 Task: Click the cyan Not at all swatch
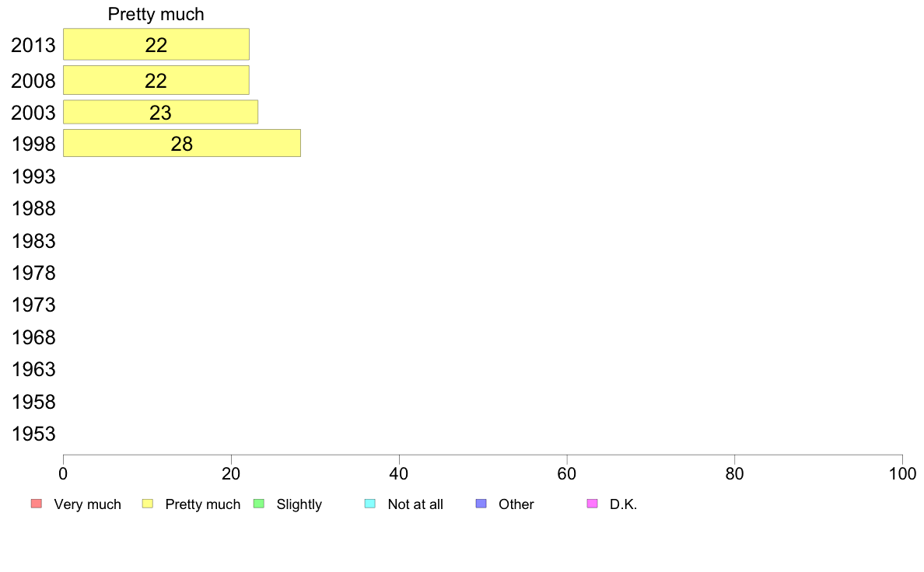tap(370, 504)
